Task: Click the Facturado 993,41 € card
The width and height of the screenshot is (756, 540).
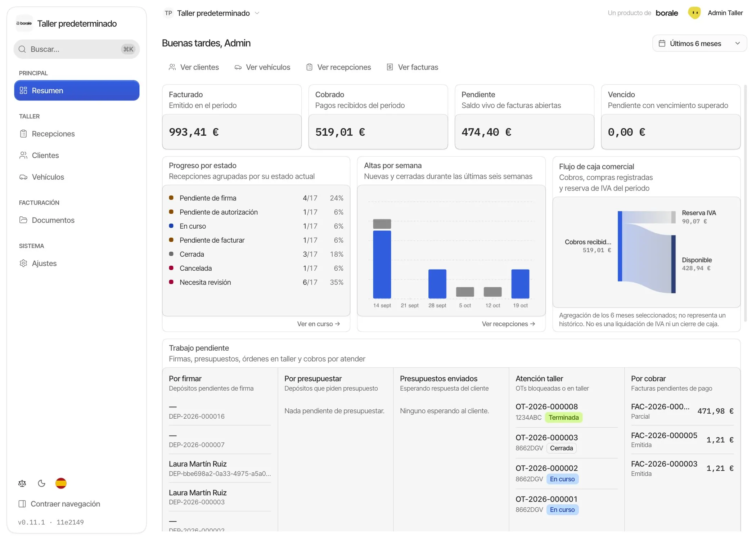Action: [232, 117]
